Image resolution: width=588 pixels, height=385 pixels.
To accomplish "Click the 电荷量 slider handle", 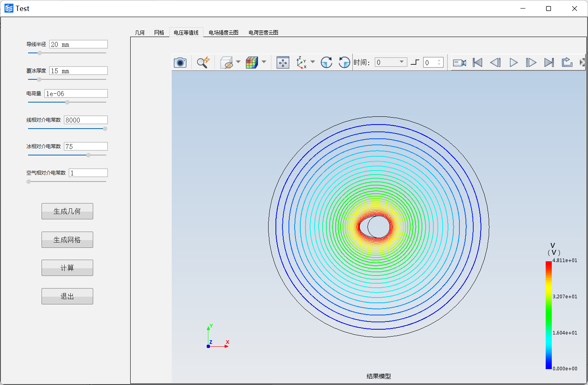I will 67,102.
